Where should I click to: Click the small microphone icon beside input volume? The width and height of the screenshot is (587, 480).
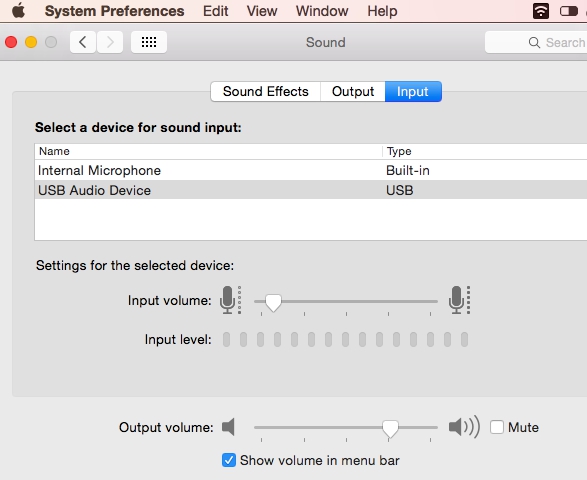coord(230,300)
